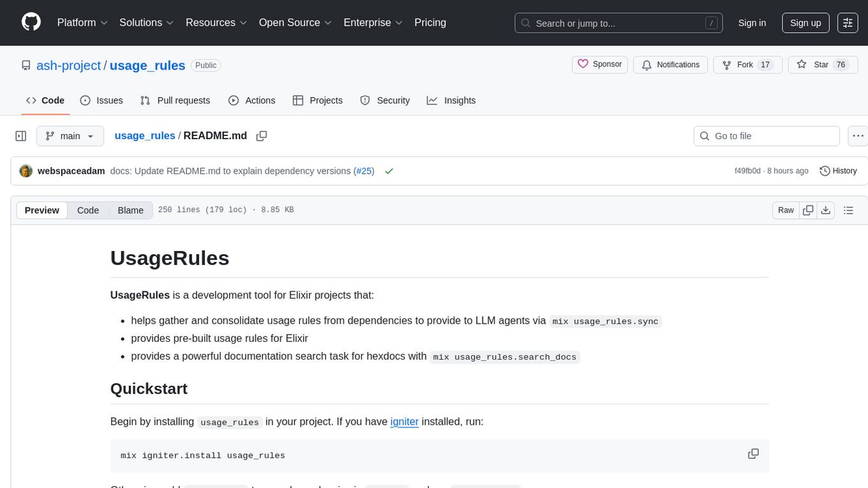The width and height of the screenshot is (868, 488).
Task: Switch to Code file view
Action: (88, 210)
